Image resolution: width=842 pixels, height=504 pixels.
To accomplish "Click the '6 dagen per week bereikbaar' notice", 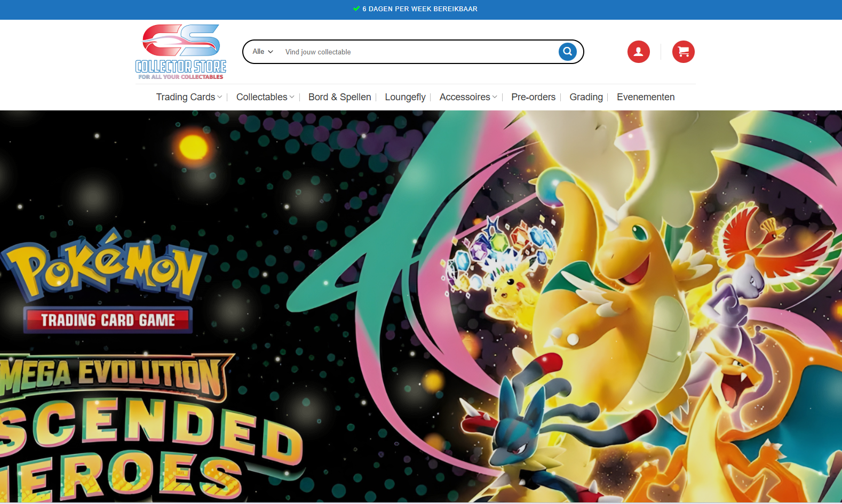I will (419, 9).
